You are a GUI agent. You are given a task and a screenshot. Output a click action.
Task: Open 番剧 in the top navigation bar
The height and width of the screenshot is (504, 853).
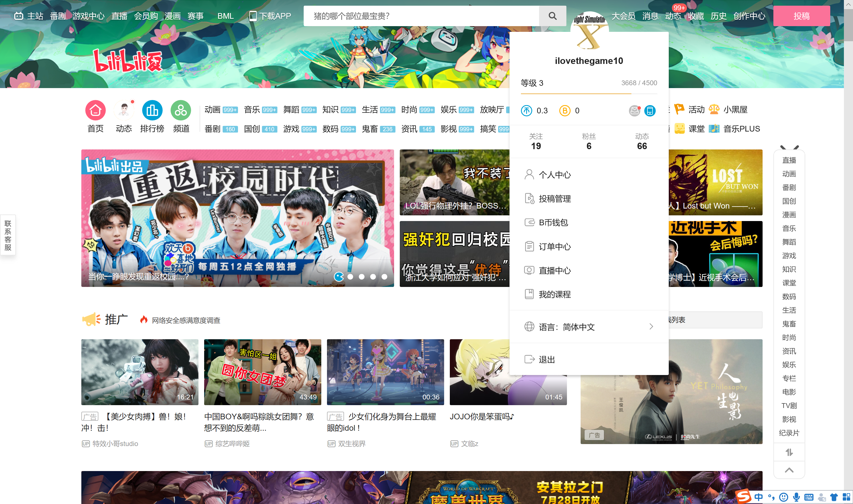click(x=57, y=16)
